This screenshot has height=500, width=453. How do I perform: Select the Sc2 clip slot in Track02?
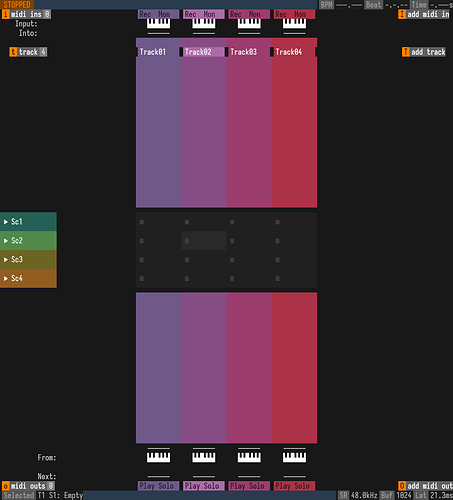[x=204, y=241]
